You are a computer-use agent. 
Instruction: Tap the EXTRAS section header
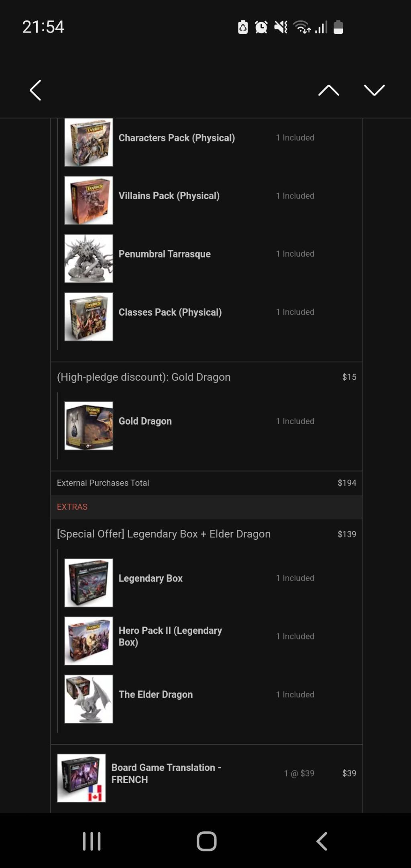pos(72,507)
